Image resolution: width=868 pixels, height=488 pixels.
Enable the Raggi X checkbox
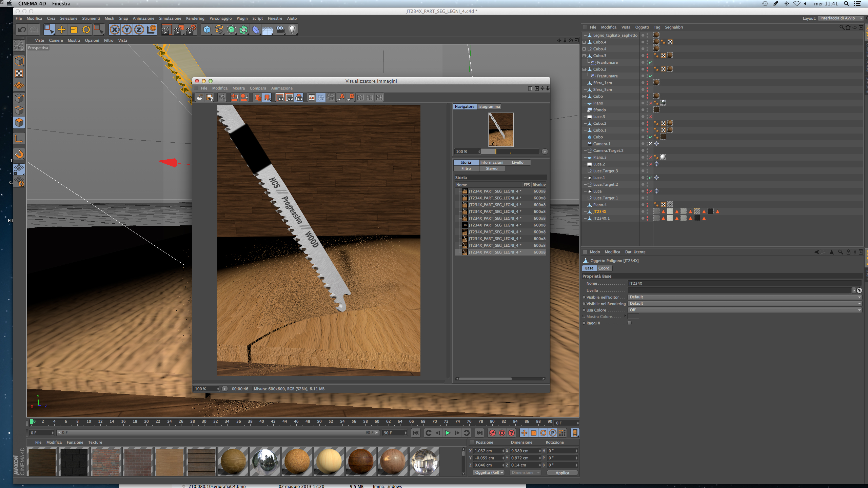pos(630,323)
